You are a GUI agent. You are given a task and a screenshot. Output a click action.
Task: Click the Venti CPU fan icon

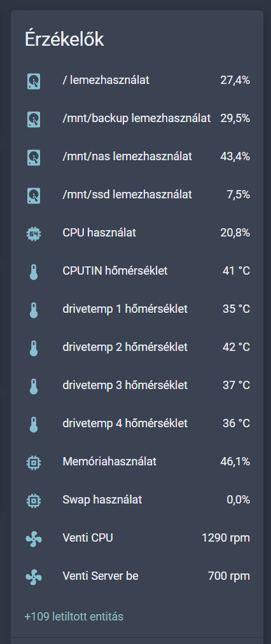click(x=34, y=538)
